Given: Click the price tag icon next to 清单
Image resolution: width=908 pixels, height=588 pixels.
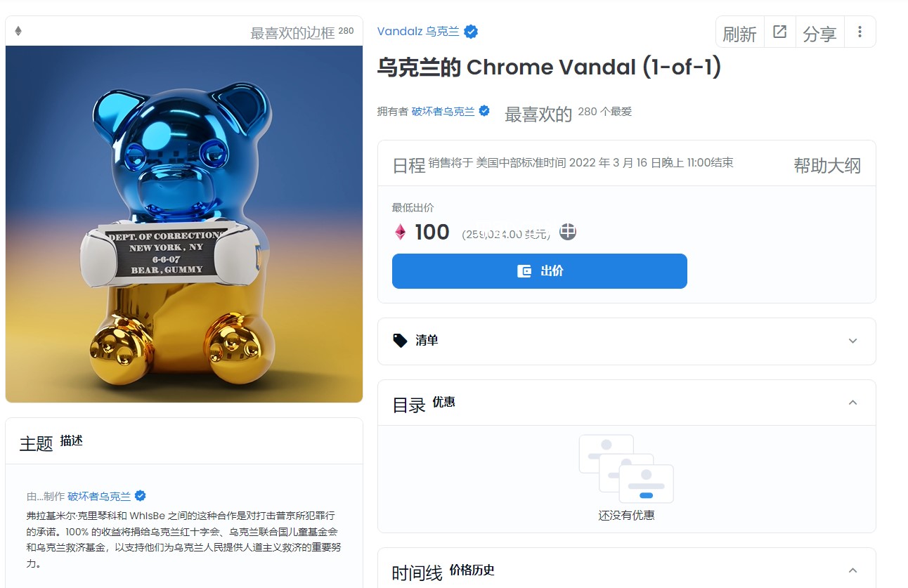Looking at the screenshot, I should (400, 341).
